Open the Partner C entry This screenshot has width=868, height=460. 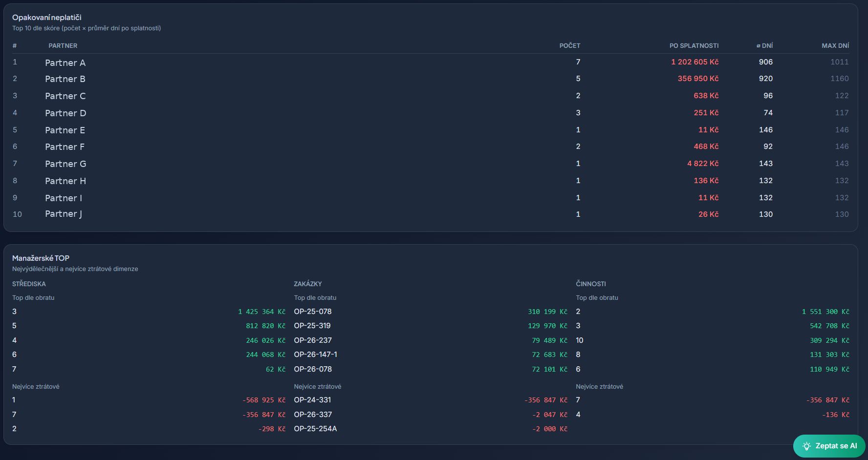(x=65, y=96)
